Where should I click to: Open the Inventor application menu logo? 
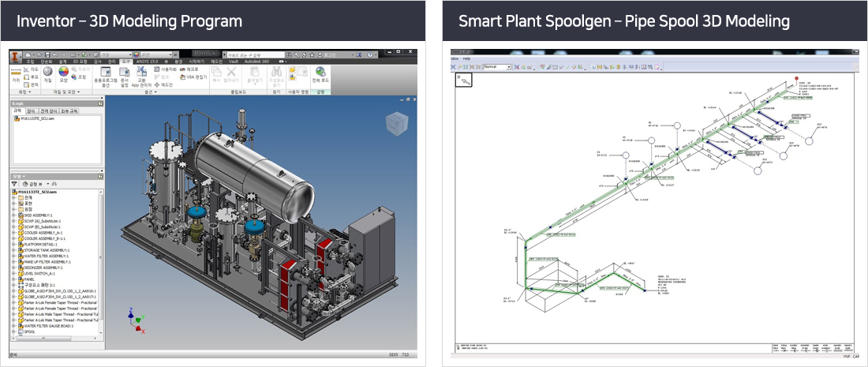16,57
